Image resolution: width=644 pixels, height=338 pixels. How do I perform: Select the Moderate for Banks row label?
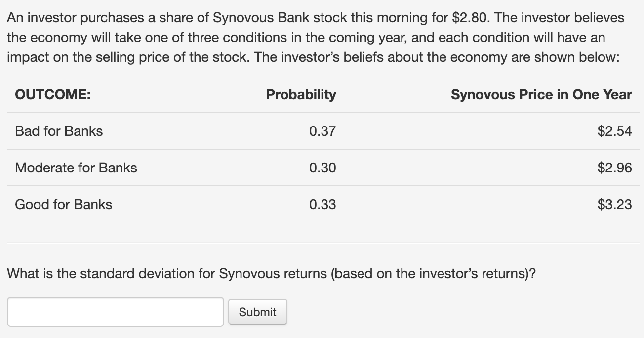[76, 168]
